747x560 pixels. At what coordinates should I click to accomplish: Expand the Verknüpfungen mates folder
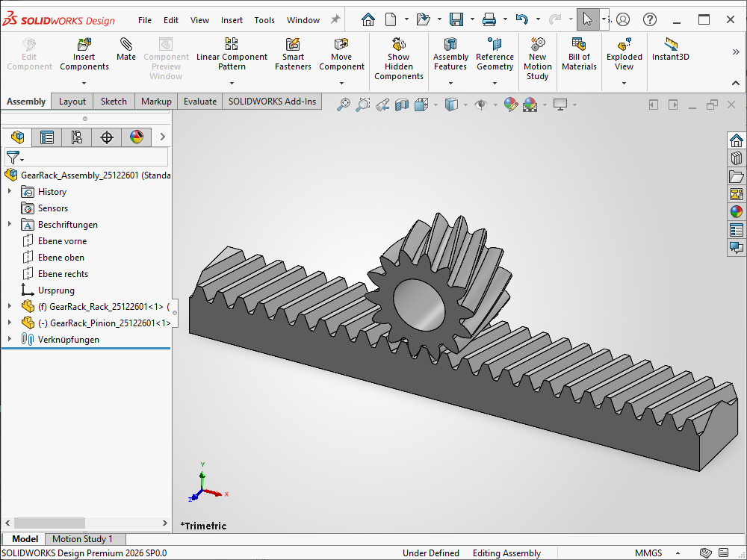tap(10, 340)
